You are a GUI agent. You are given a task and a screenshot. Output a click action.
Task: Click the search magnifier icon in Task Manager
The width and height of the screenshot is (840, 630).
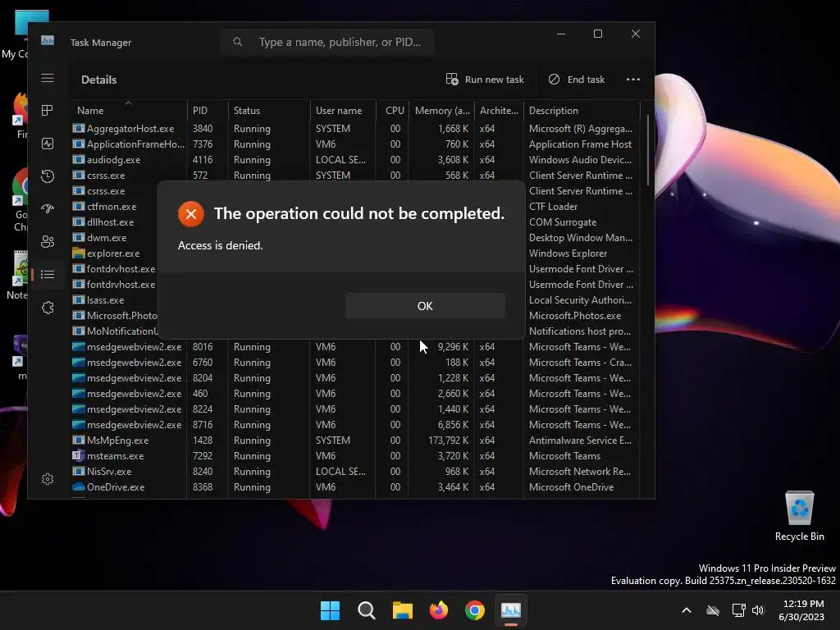coord(237,42)
